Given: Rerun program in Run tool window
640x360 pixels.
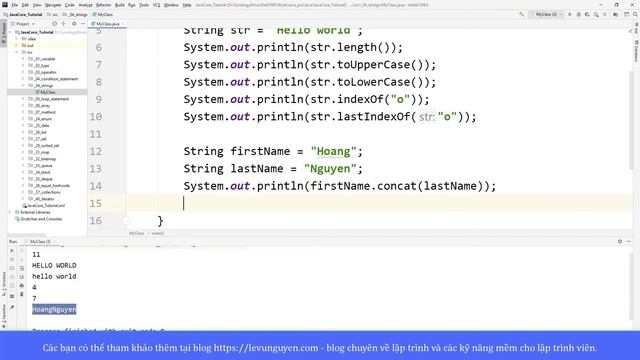Looking at the screenshot, I should coord(12,251).
